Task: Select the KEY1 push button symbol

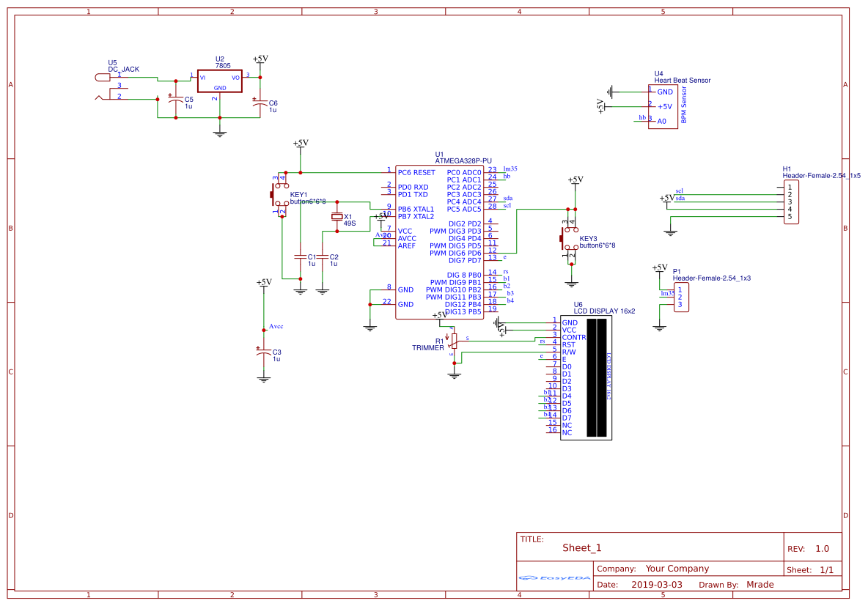Action: point(281,195)
